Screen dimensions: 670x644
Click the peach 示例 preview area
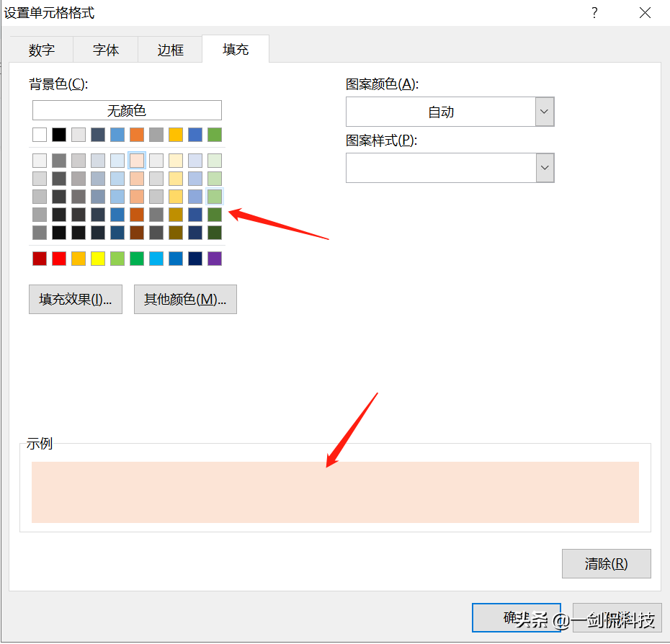[335, 492]
